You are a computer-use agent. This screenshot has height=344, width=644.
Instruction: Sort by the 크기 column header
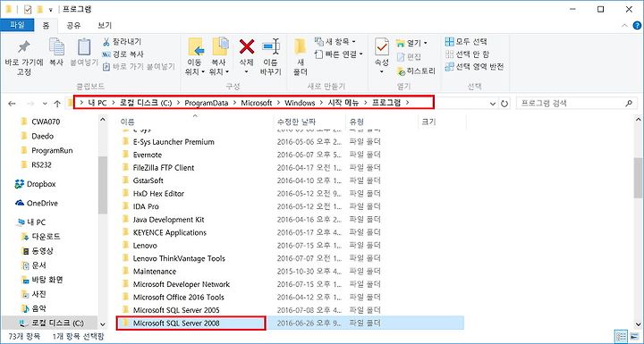tap(442, 122)
